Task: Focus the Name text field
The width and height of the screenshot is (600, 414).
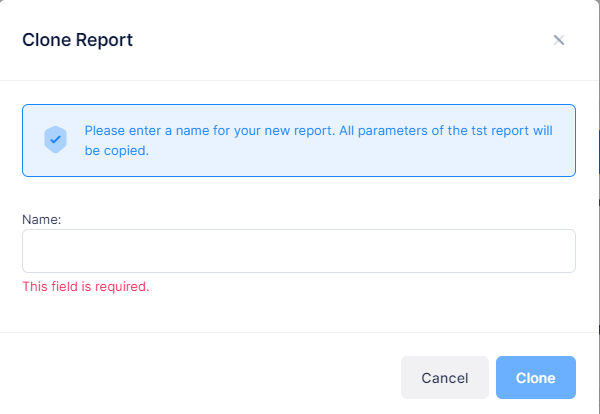Action: coord(298,251)
